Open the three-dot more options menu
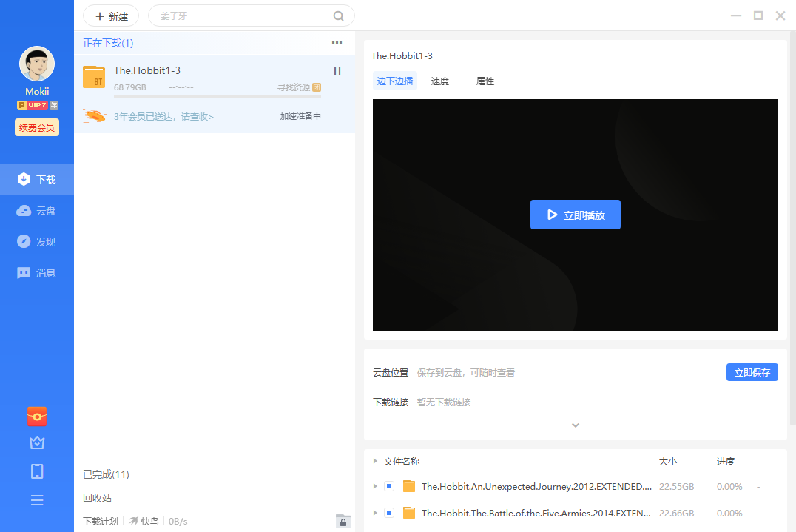 click(x=337, y=43)
